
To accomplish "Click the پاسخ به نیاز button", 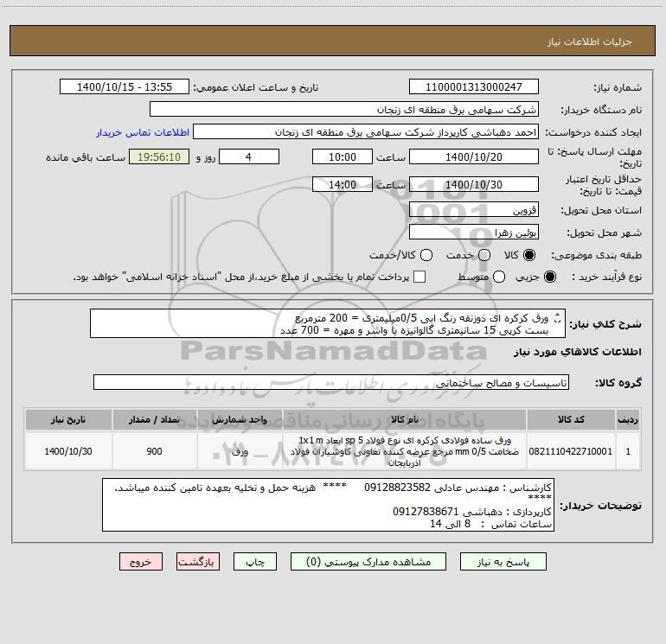I will (503, 562).
